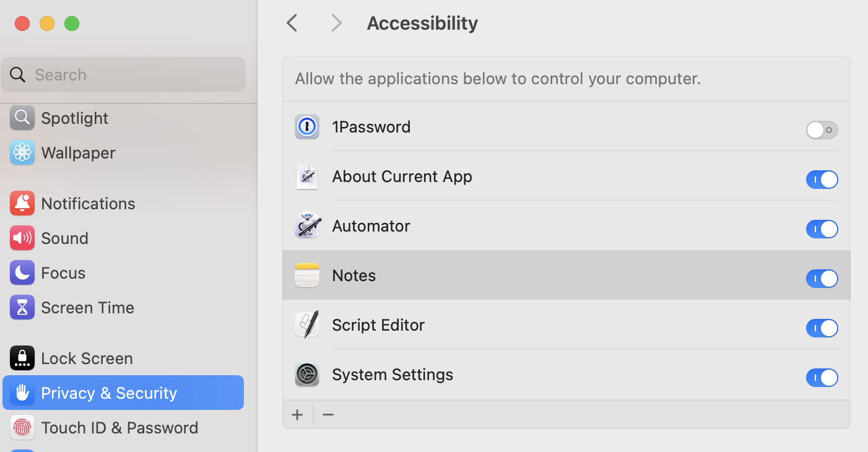The height and width of the screenshot is (452, 868).
Task: Go back with the left chevron
Action: point(292,24)
